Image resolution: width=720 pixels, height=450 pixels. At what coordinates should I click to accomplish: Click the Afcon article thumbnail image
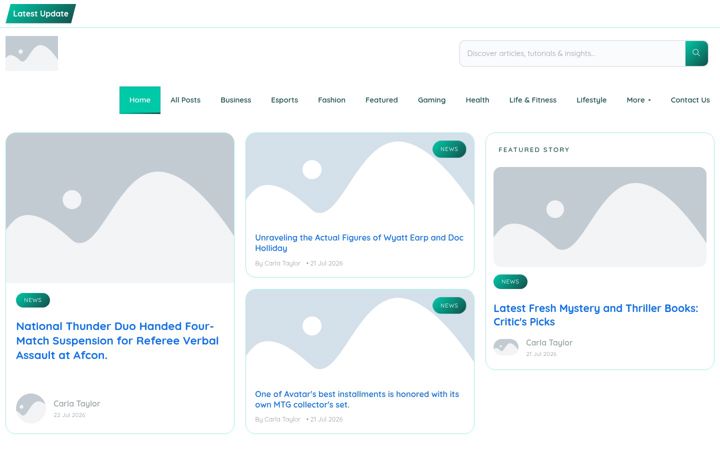(120, 208)
